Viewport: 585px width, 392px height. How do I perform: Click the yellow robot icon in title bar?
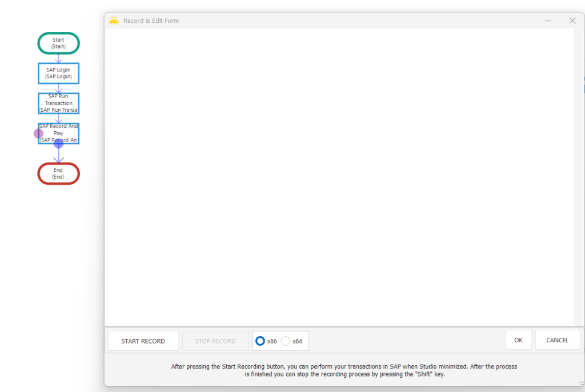click(x=114, y=21)
